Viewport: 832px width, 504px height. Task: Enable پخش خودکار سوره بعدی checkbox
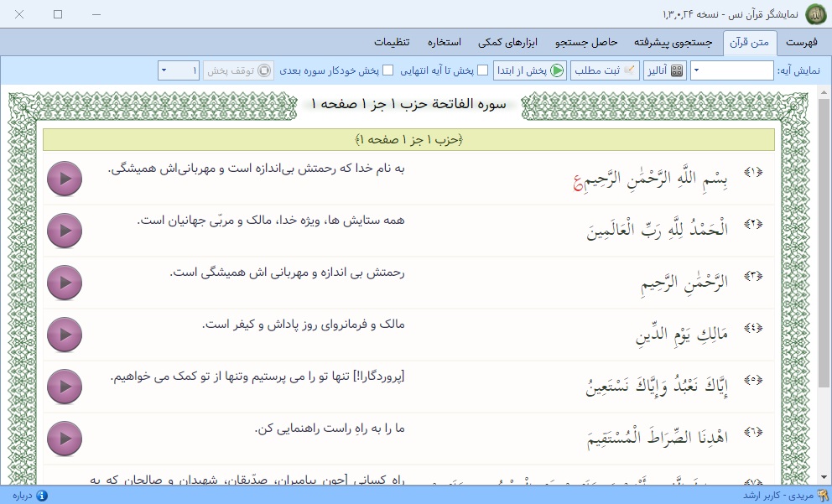tap(388, 70)
